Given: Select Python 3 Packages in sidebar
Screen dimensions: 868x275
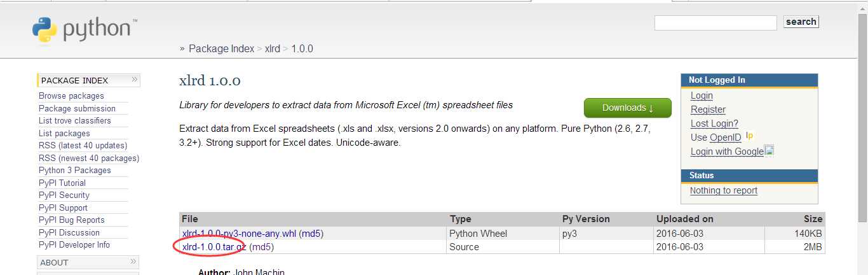Looking at the screenshot, I should click(x=75, y=170).
